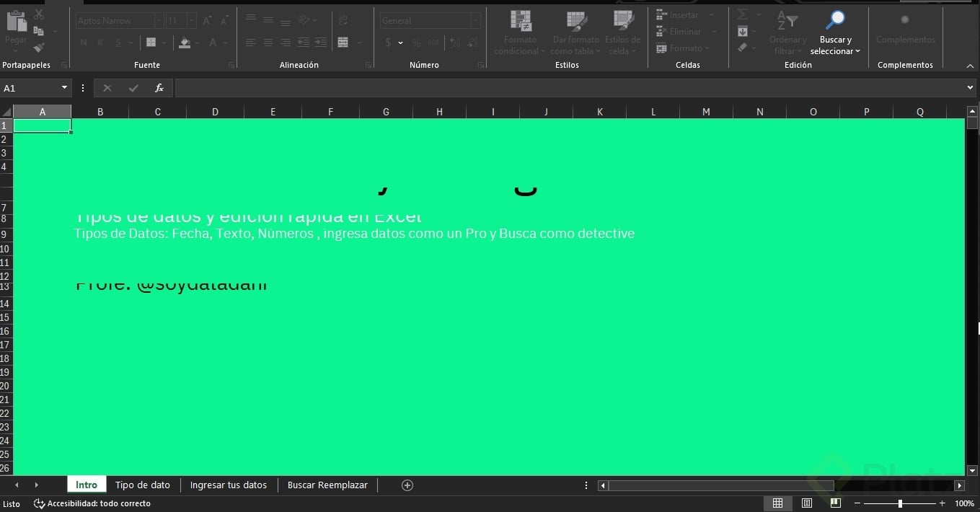The height and width of the screenshot is (512, 980).
Task: Click the font color A icon
Action: click(214, 43)
